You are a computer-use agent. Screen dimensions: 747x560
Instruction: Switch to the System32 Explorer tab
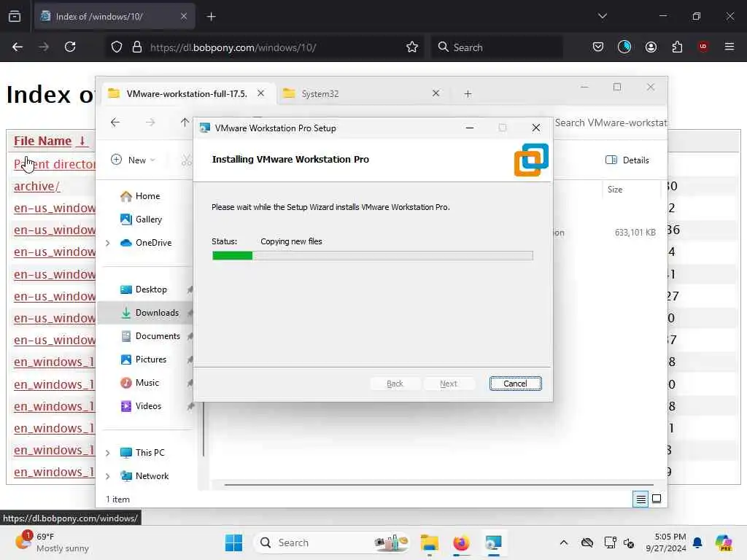click(x=320, y=94)
